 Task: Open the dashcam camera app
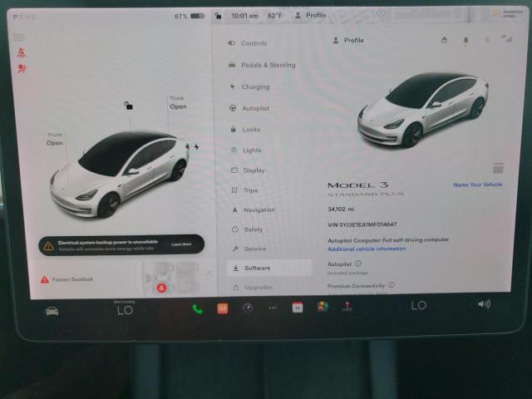click(x=248, y=308)
